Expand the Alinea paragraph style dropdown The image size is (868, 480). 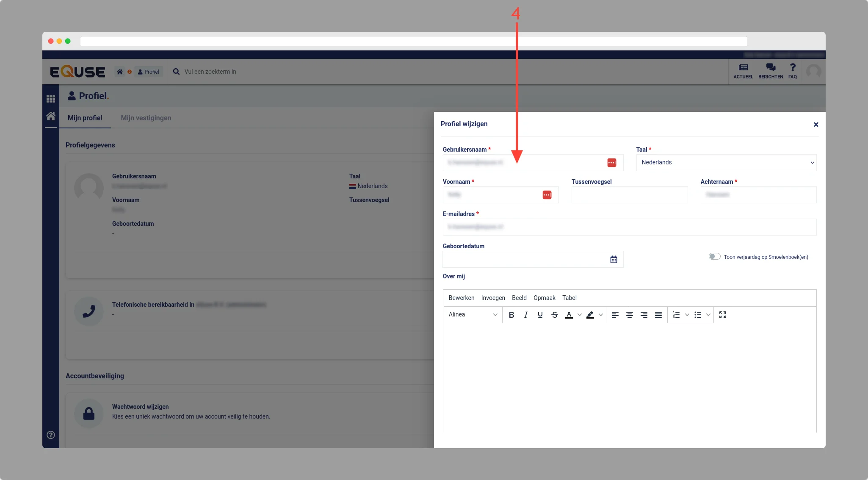click(x=473, y=315)
